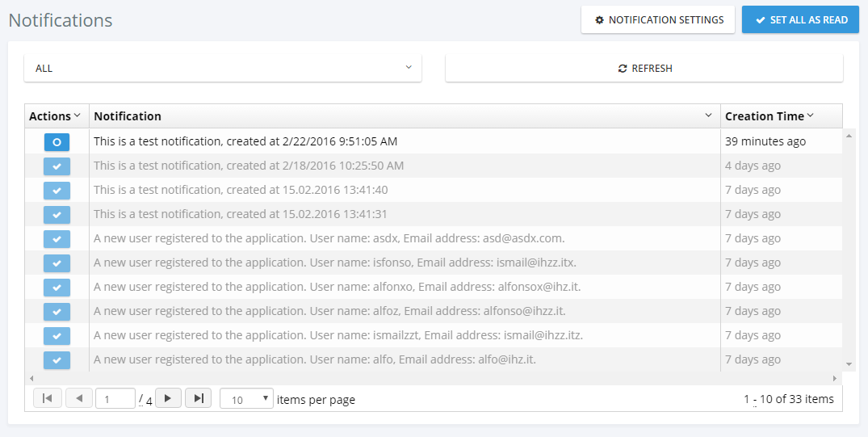
Task: Sort by the Creation Time column header
Action: click(x=765, y=116)
